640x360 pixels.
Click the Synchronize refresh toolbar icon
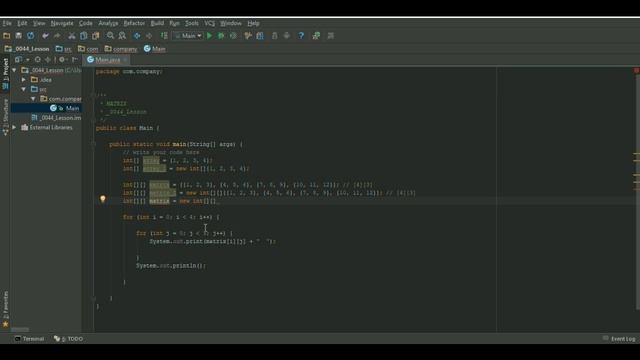click(x=31, y=36)
